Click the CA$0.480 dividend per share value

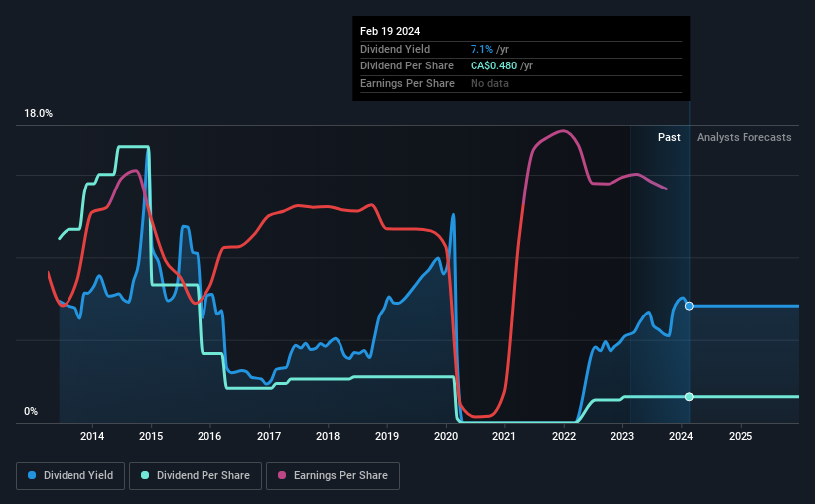tap(493, 66)
